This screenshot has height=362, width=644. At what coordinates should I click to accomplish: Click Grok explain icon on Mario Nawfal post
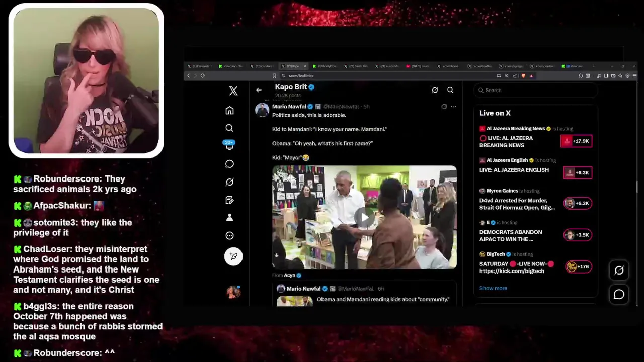pyautogui.click(x=444, y=107)
